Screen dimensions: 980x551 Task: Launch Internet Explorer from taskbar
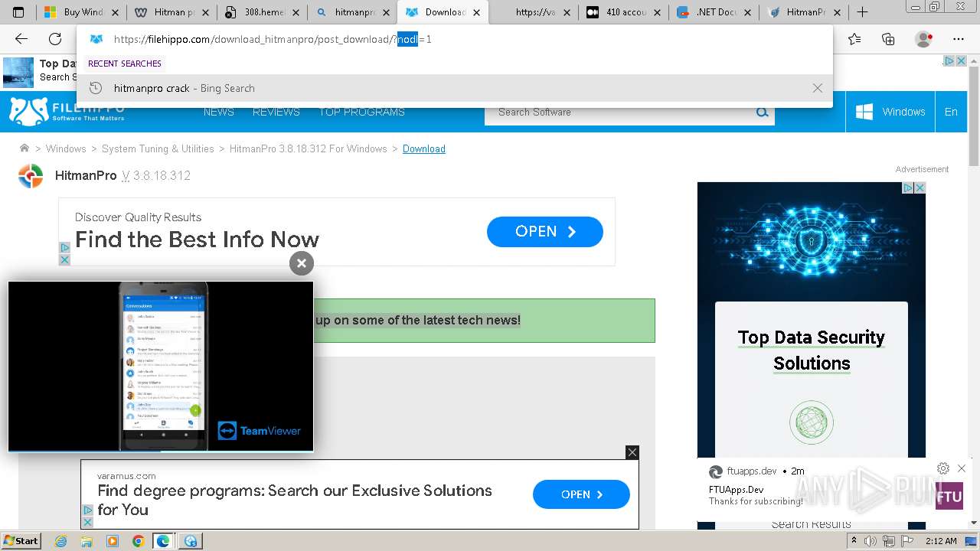pos(61,541)
